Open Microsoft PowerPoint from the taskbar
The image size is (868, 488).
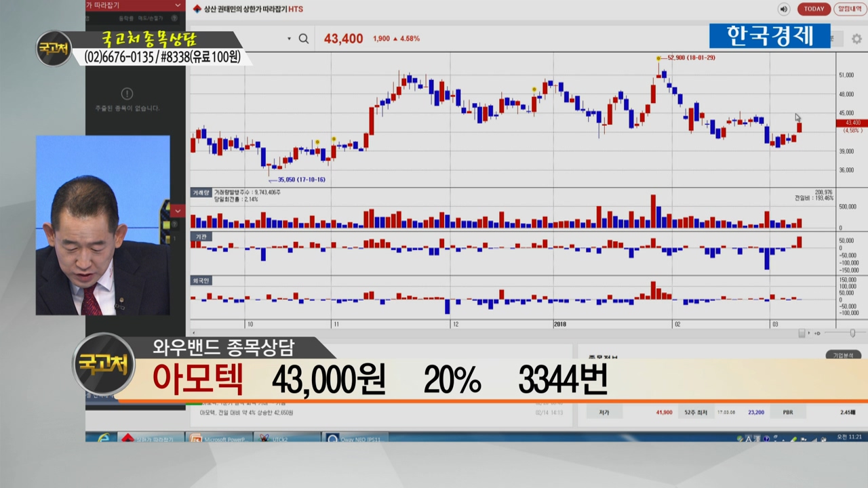218,439
